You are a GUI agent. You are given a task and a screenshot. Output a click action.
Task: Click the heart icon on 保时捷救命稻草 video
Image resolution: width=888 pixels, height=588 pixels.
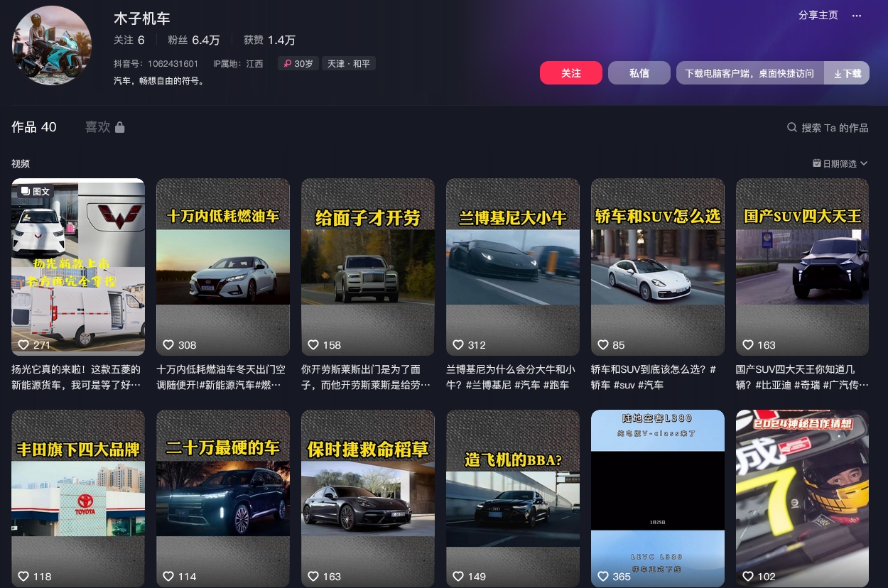[x=313, y=576]
